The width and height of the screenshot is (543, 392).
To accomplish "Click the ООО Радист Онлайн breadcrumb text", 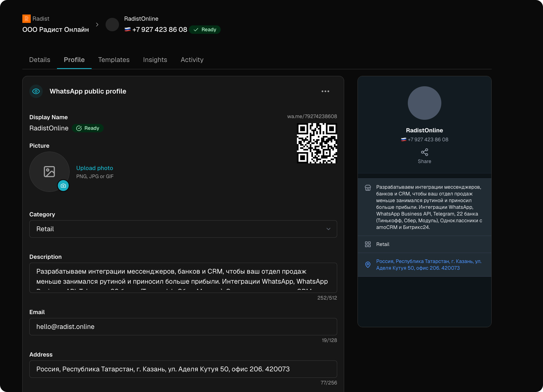I will 56,30.
